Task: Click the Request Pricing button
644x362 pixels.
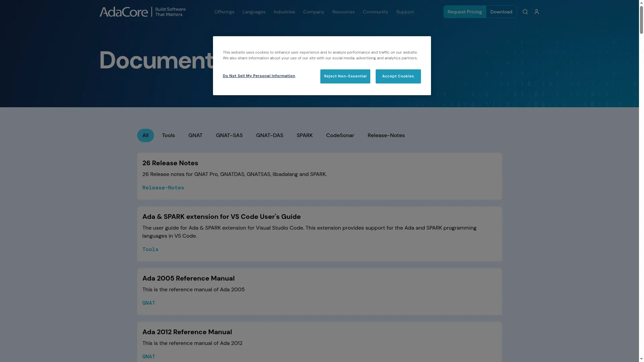Action: tap(465, 12)
